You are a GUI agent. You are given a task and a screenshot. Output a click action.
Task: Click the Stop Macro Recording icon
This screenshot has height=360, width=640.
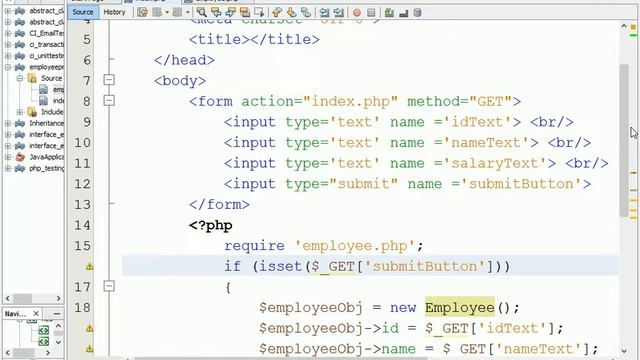click(x=371, y=13)
